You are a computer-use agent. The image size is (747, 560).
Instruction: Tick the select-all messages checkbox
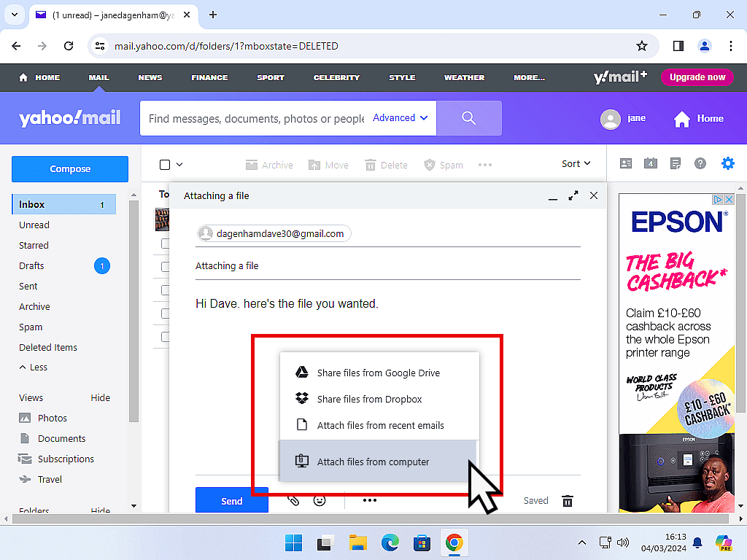click(x=165, y=165)
